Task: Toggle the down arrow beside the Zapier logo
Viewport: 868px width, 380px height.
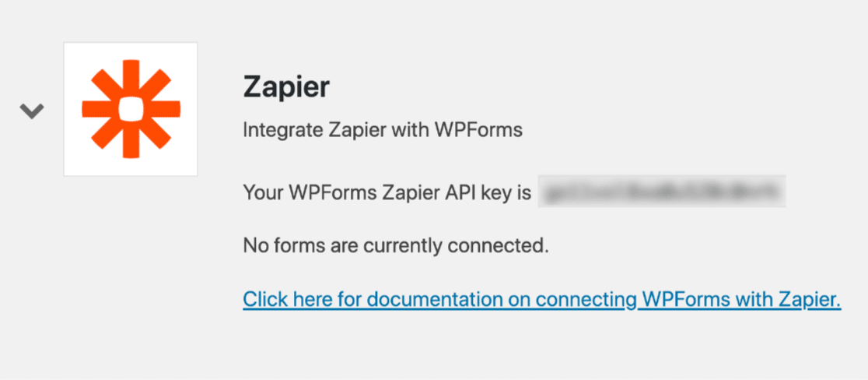Action: click(32, 111)
